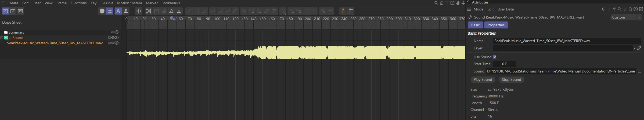The width and height of the screenshot is (644, 120).
Task: Click the home icon in timeline header
Action: tap(442, 3)
